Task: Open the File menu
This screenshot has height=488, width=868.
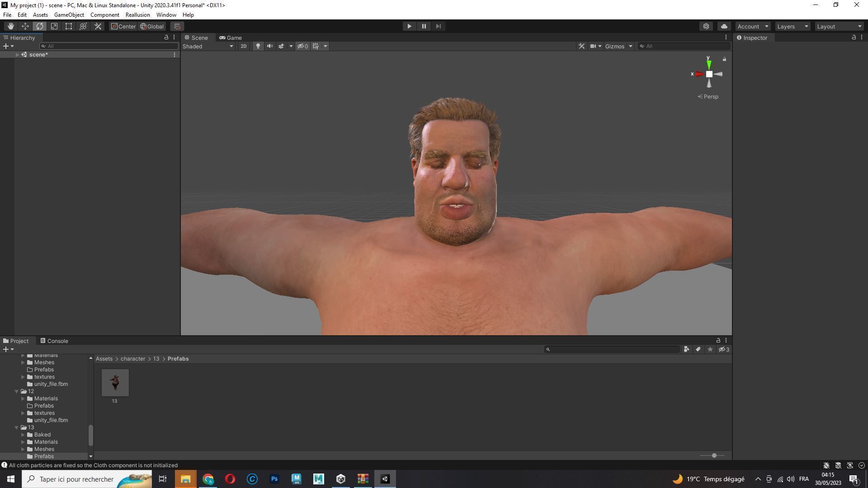Action: [7, 15]
